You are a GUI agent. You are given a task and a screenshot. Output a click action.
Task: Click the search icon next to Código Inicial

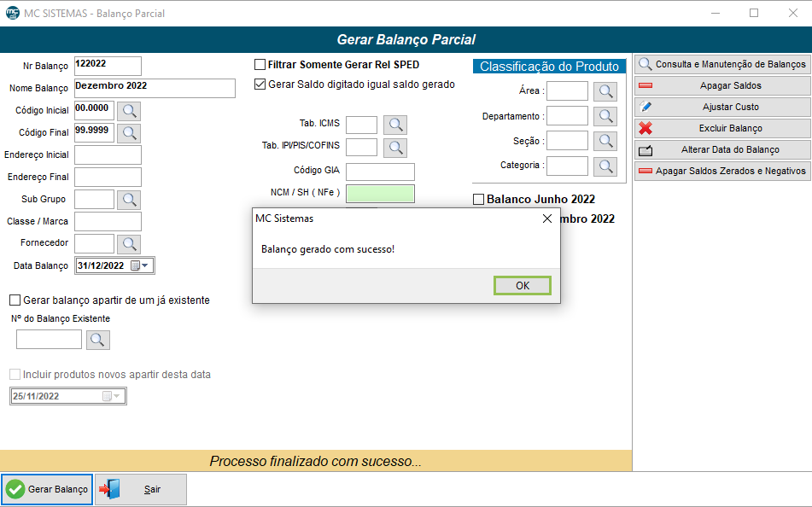[x=128, y=110]
